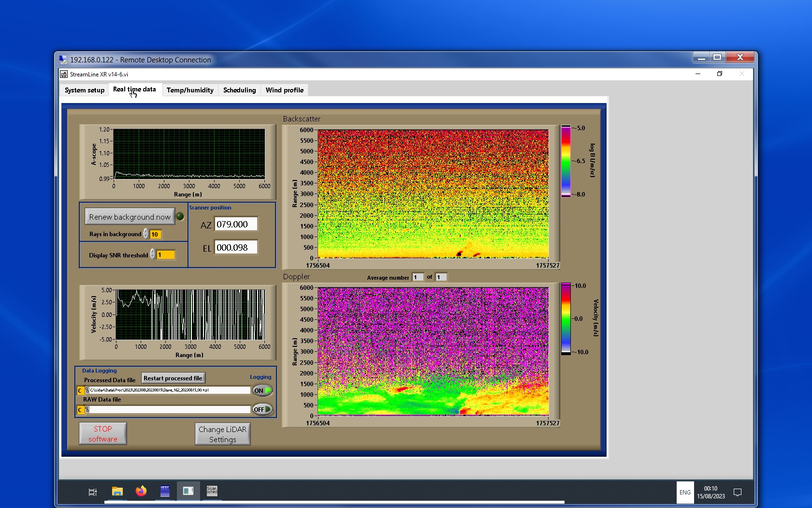Open the notification center icon
Image resolution: width=812 pixels, height=508 pixels.
click(x=737, y=492)
